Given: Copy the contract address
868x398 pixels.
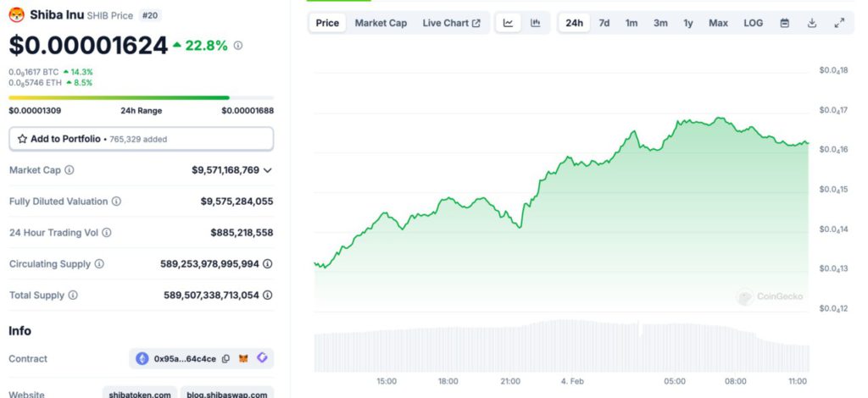Looking at the screenshot, I should [225, 359].
